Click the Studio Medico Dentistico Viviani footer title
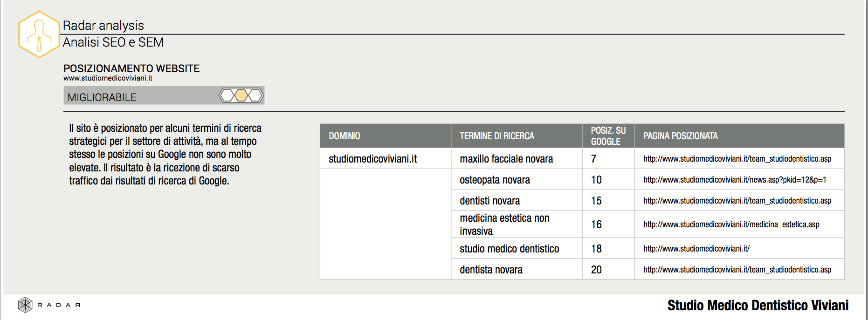The image size is (868, 320). [x=758, y=305]
